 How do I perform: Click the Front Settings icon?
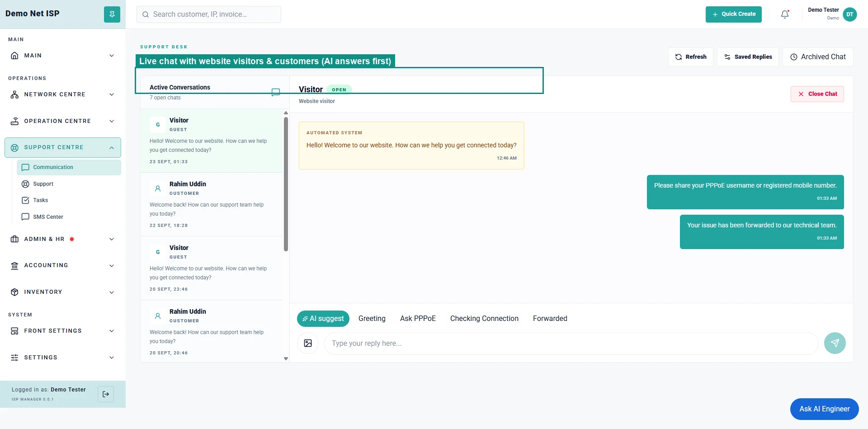point(14,331)
